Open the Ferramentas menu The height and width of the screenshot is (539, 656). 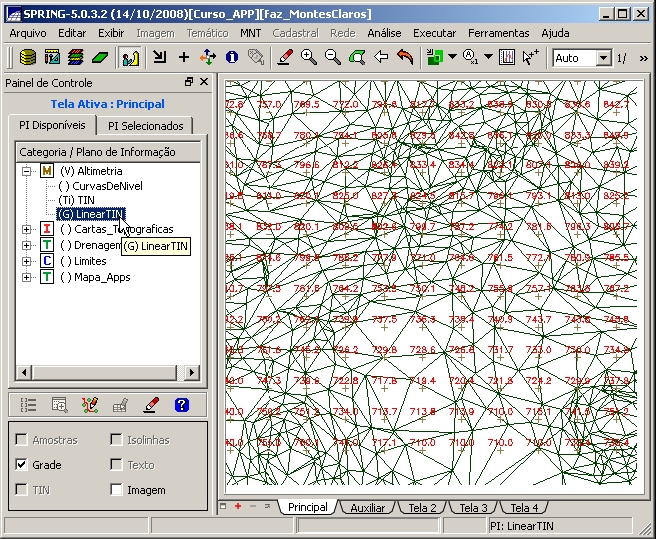[x=499, y=33]
